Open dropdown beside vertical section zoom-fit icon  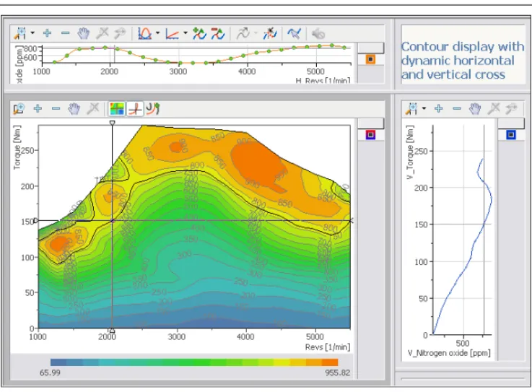[424, 108]
